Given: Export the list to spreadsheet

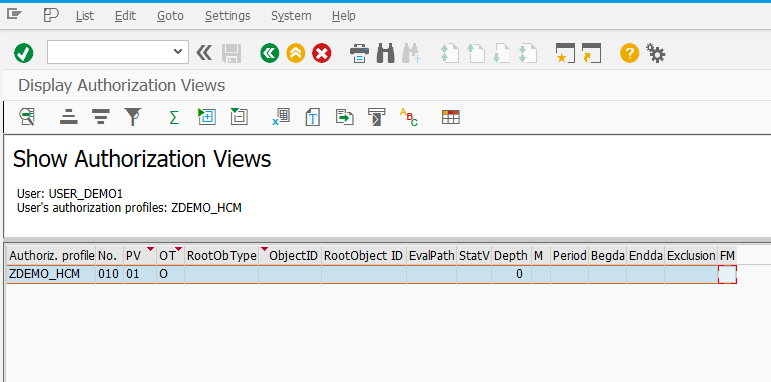Looking at the screenshot, I should 281,117.
